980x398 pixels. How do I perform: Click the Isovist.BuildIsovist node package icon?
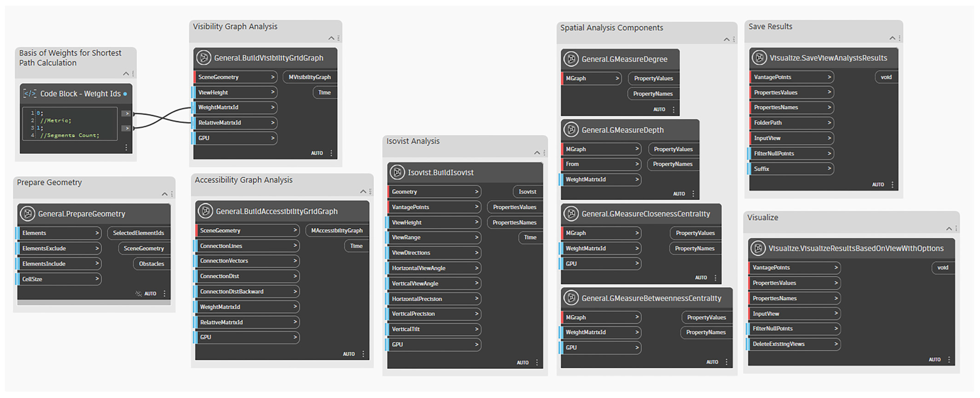[x=397, y=172]
